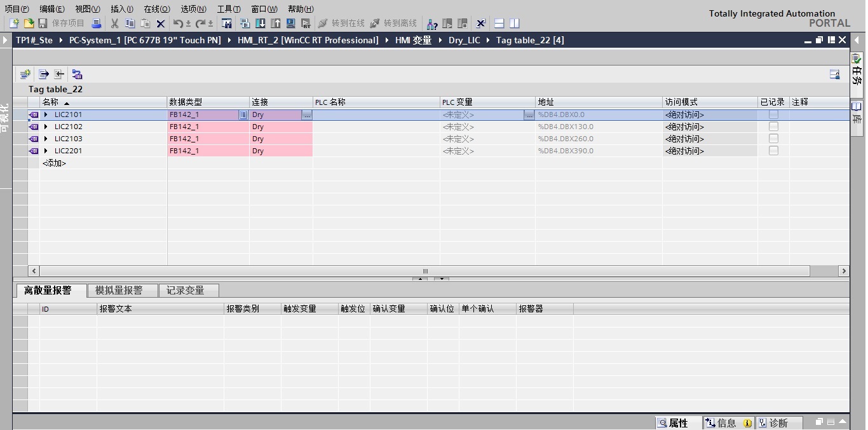The height and width of the screenshot is (430, 868).
Task: Tick the 已记录 checkbox for LIC2103
Action: click(773, 139)
